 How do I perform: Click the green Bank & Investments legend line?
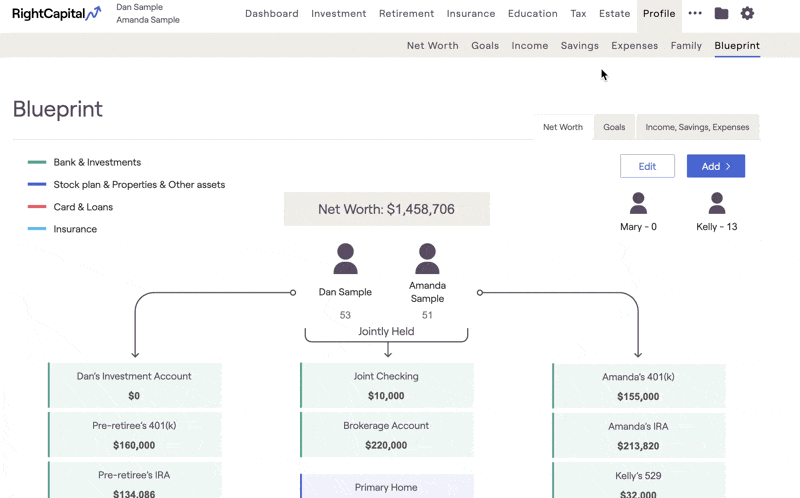click(37, 162)
